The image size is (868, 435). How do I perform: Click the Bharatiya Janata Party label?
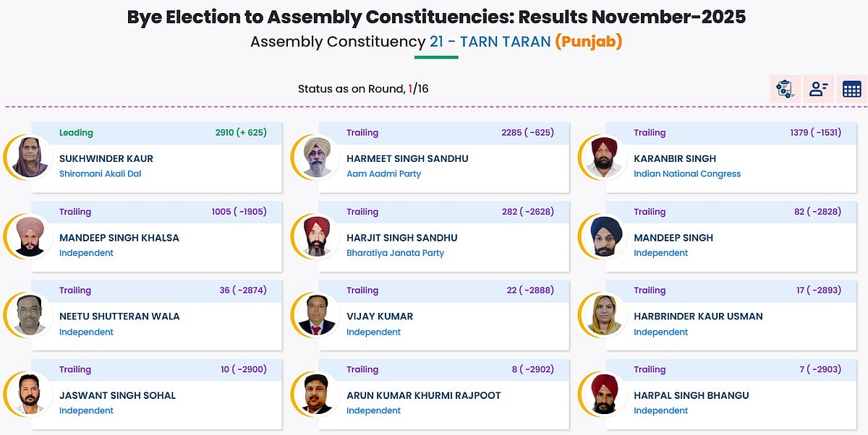pyautogui.click(x=395, y=253)
